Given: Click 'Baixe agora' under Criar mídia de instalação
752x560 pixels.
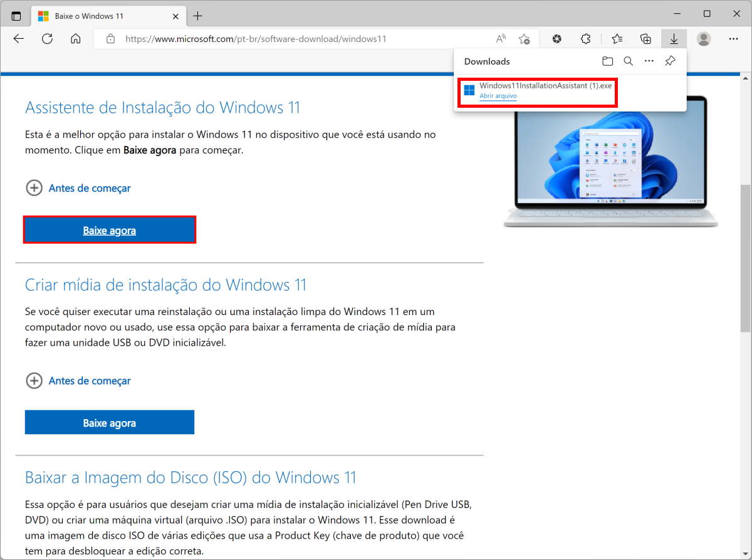Looking at the screenshot, I should (x=110, y=423).
